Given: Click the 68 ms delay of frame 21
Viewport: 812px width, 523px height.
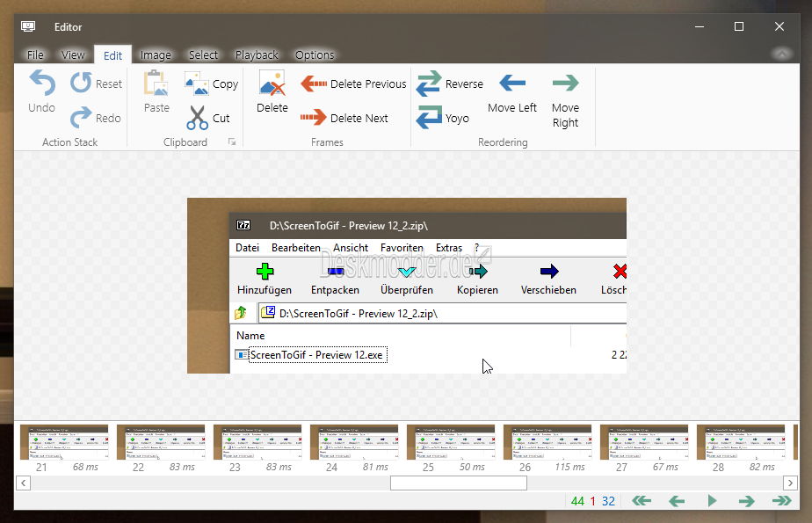Looking at the screenshot, I should 85,467.
